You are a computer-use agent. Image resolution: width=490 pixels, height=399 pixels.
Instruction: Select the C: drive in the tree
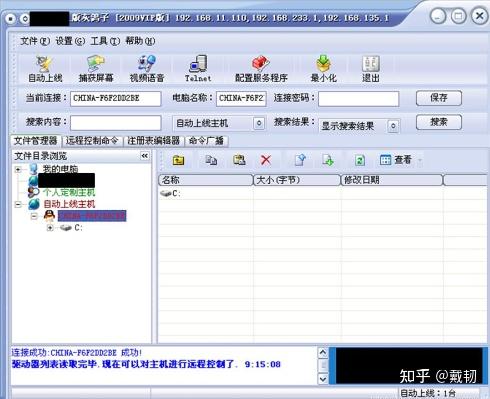(78, 228)
